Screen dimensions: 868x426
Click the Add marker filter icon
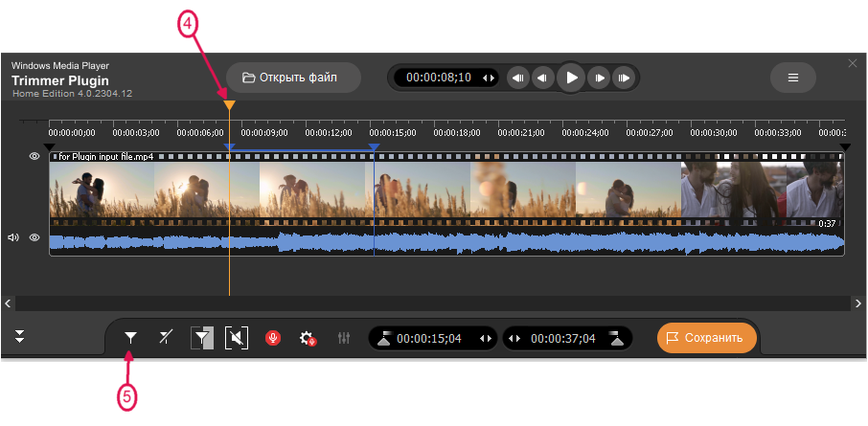pos(130,338)
